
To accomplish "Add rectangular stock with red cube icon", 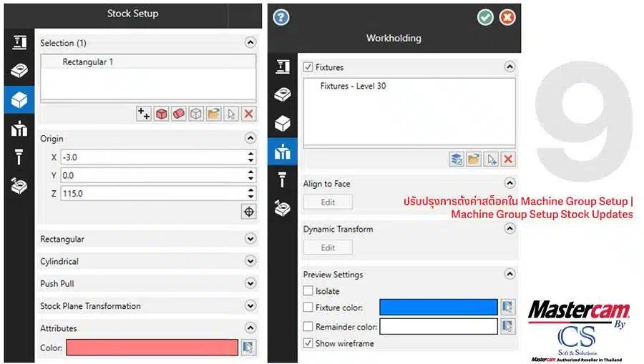I will [x=162, y=114].
